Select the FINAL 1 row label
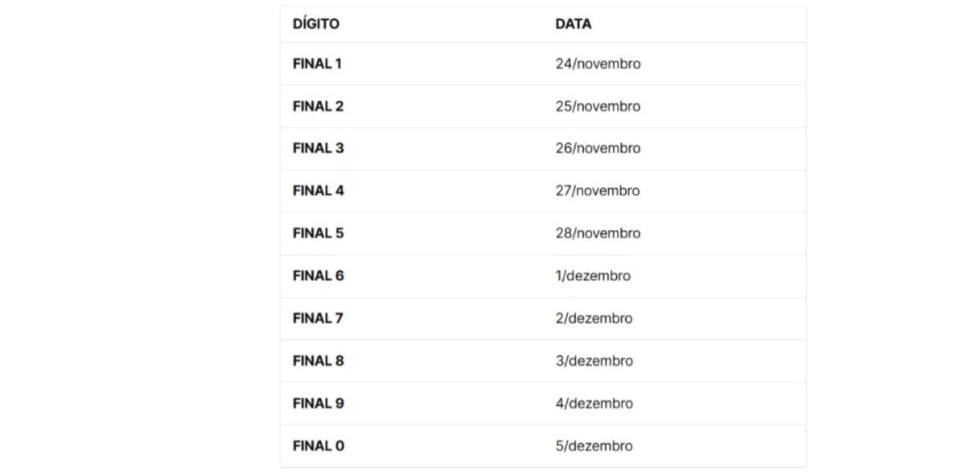980x475 pixels. tap(317, 64)
